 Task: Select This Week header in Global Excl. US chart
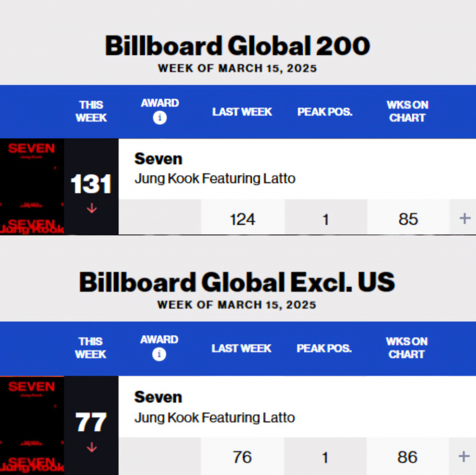tap(91, 348)
